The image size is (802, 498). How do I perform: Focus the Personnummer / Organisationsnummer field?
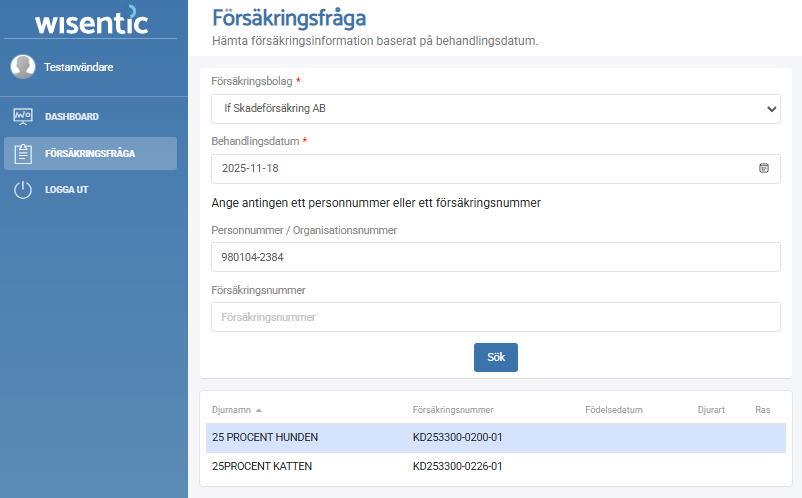pyautogui.click(x=496, y=257)
